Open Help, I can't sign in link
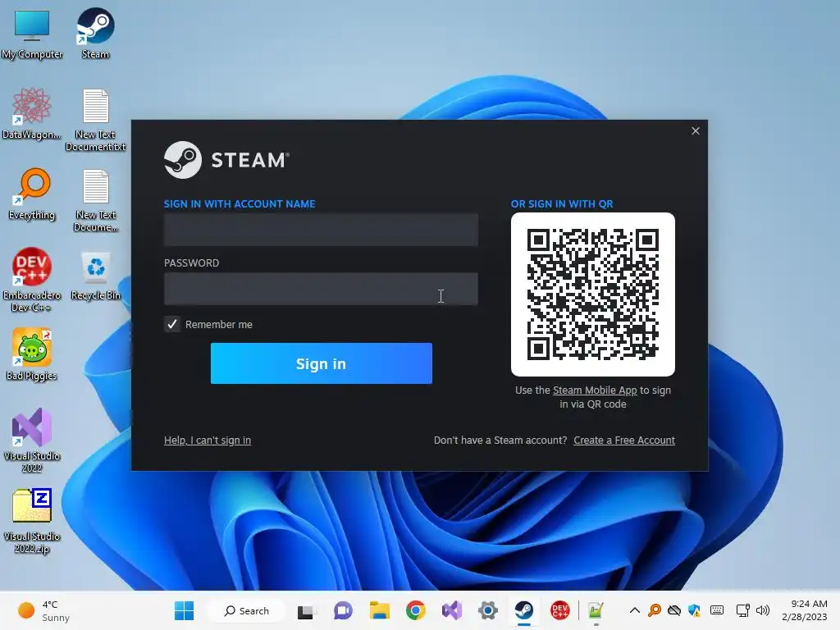The height and width of the screenshot is (630, 840). 208,441
